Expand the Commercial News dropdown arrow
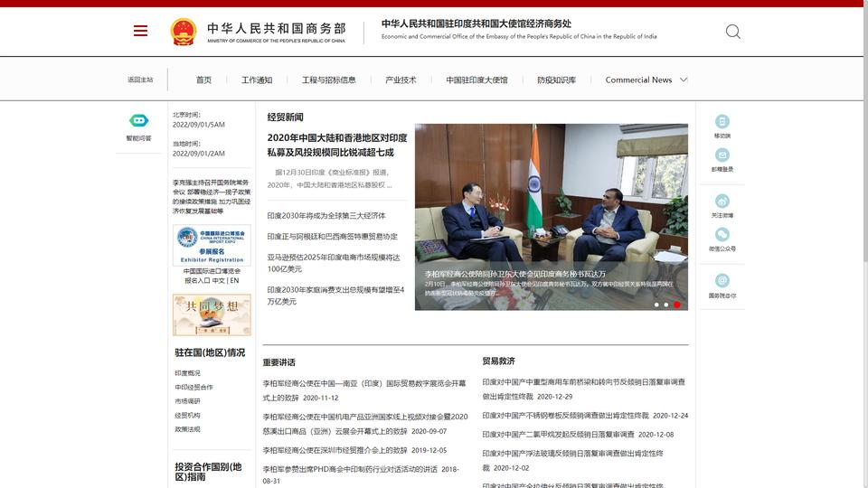Screen dimensions: 868x488 coord(684,80)
